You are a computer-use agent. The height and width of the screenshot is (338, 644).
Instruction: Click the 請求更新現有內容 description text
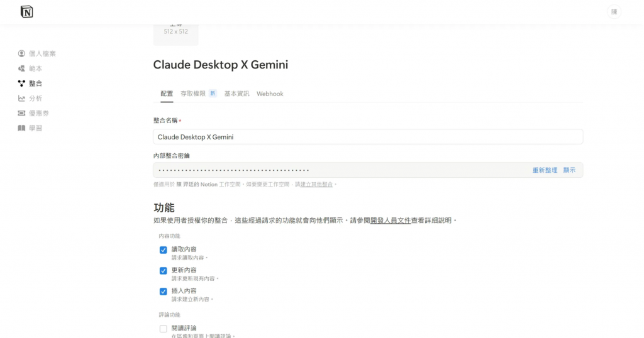point(195,278)
